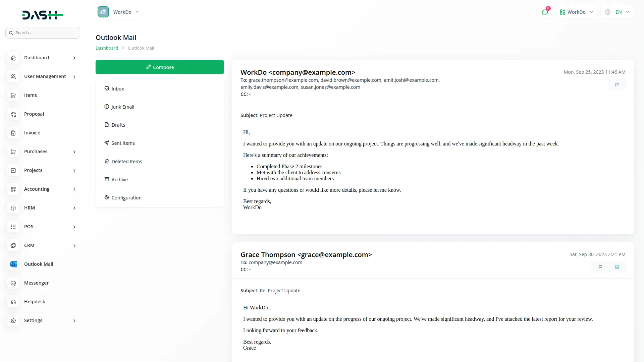Open Outlook Mail Configuration

126,197
